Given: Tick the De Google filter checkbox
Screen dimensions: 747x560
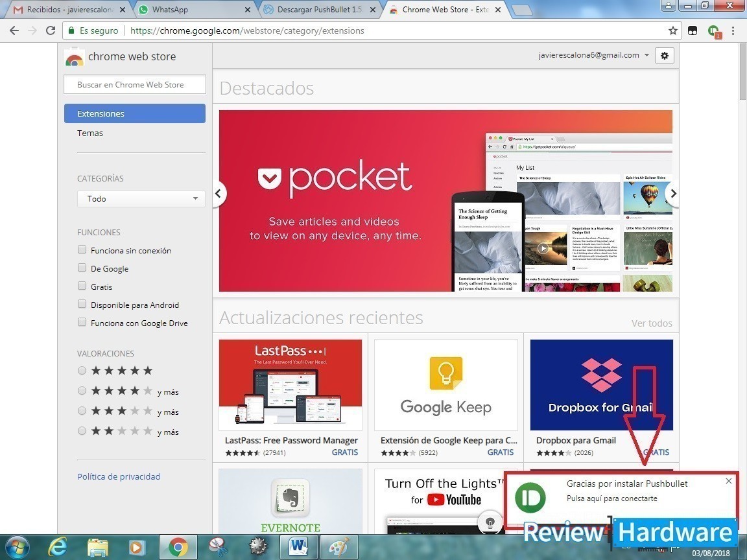Looking at the screenshot, I should pyautogui.click(x=82, y=268).
